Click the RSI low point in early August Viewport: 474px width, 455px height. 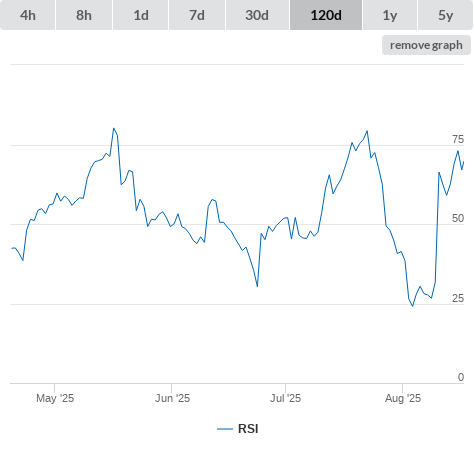[413, 306]
